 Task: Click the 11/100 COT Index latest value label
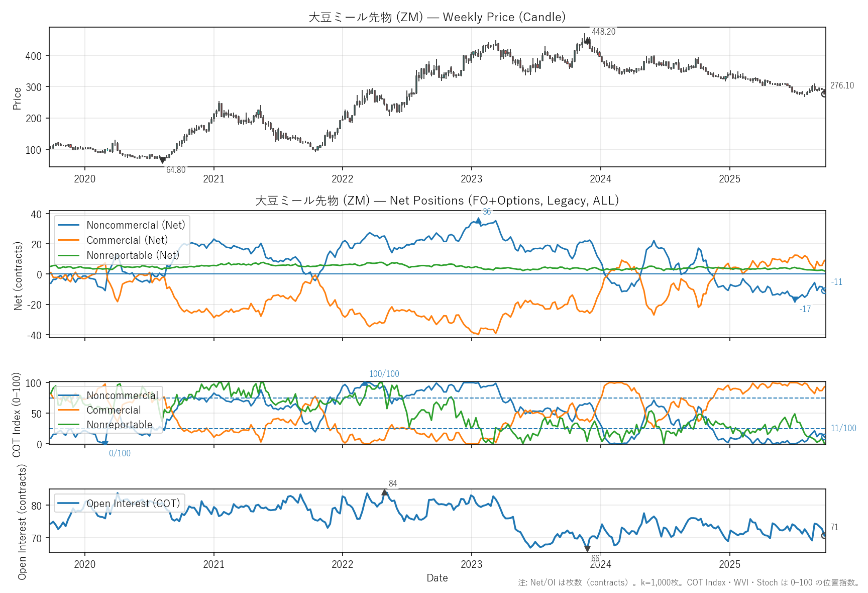click(843, 428)
